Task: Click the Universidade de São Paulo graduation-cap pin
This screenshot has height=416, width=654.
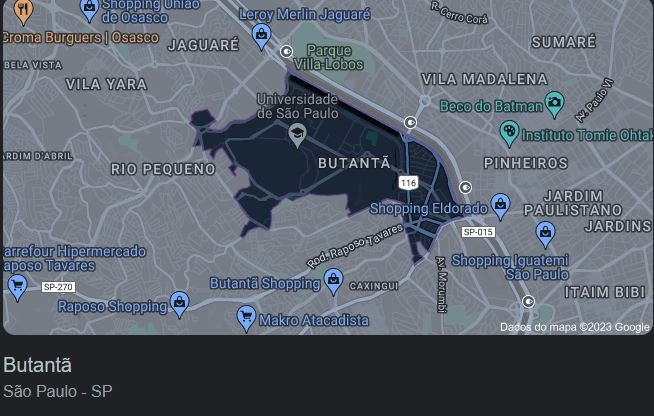Action: pos(297,135)
